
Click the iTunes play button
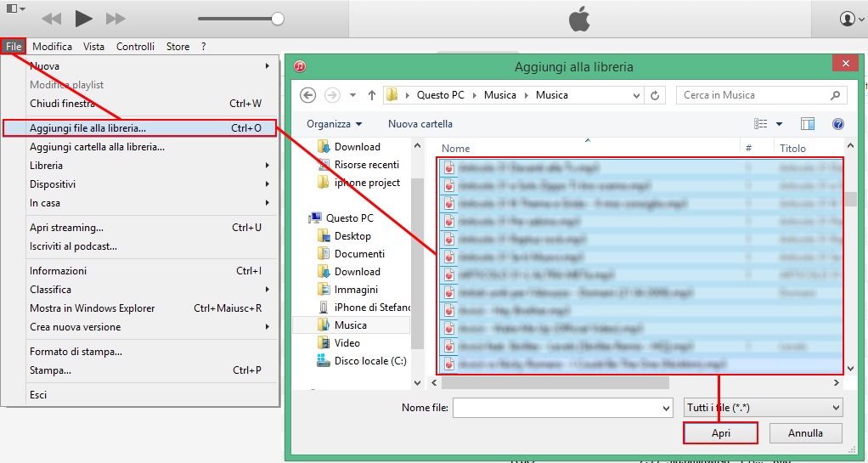tap(83, 19)
